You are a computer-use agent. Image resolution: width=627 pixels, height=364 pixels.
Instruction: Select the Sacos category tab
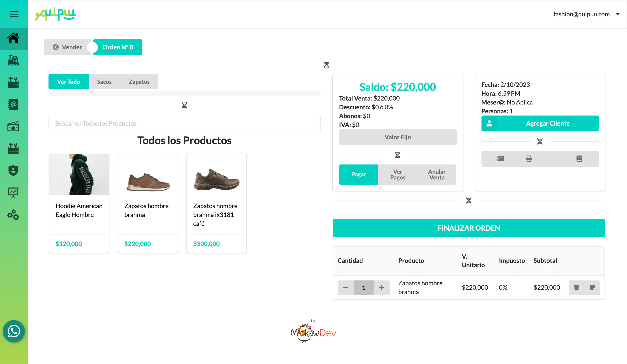[x=104, y=82]
